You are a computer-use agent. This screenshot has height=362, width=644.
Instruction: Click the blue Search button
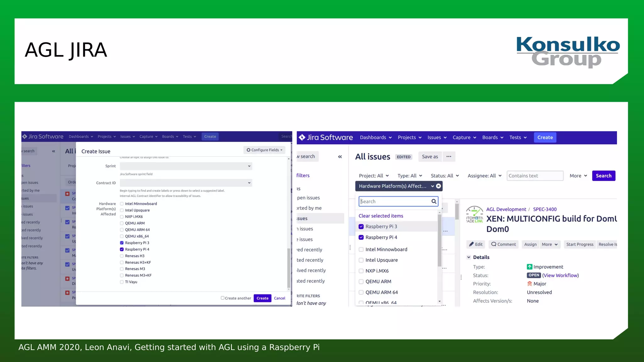(603, 176)
